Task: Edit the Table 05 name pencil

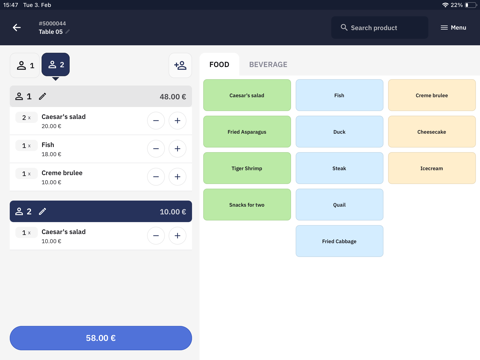Action: (x=67, y=32)
